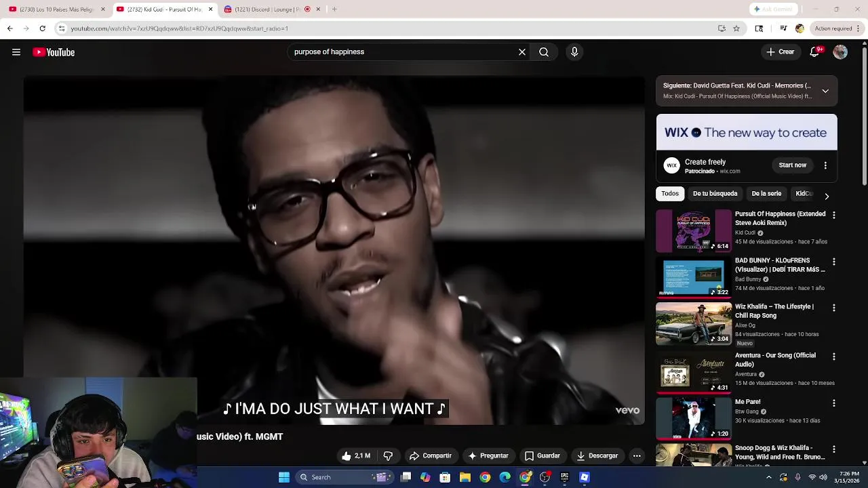Viewport: 868px width, 488px height.
Task: Open options for Aventura Our Song video
Action: point(834,357)
